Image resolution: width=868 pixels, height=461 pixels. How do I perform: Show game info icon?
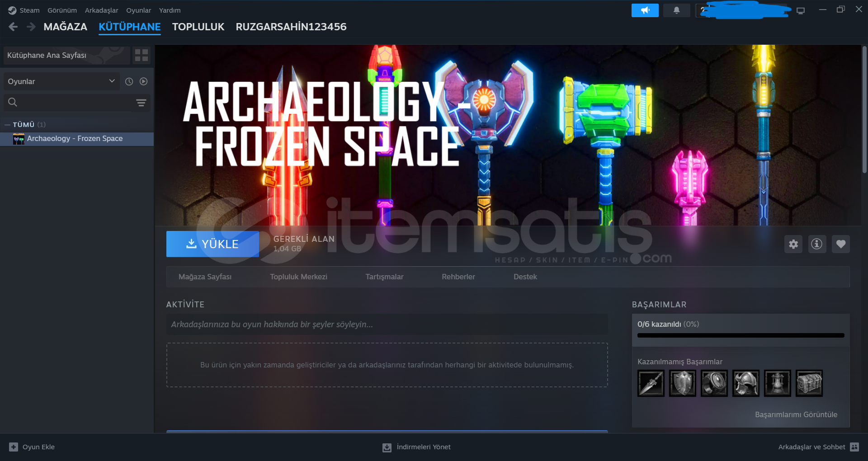click(817, 244)
